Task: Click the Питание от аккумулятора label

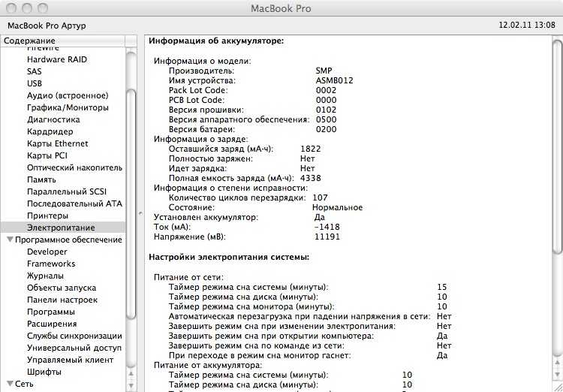Action: tap(208, 365)
